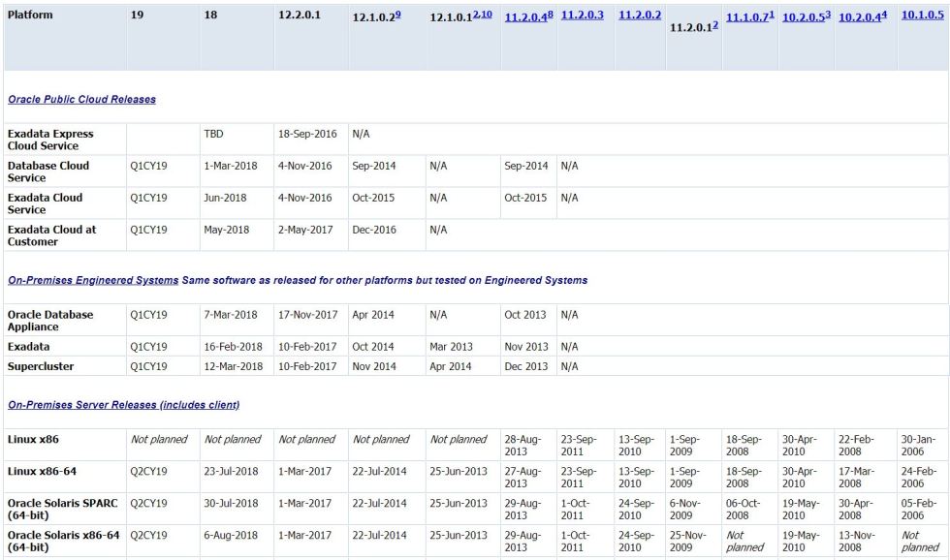Viewport: 950px width, 560px height.
Task: Click the 6-Nov-2009 date cell
Action: point(684,510)
